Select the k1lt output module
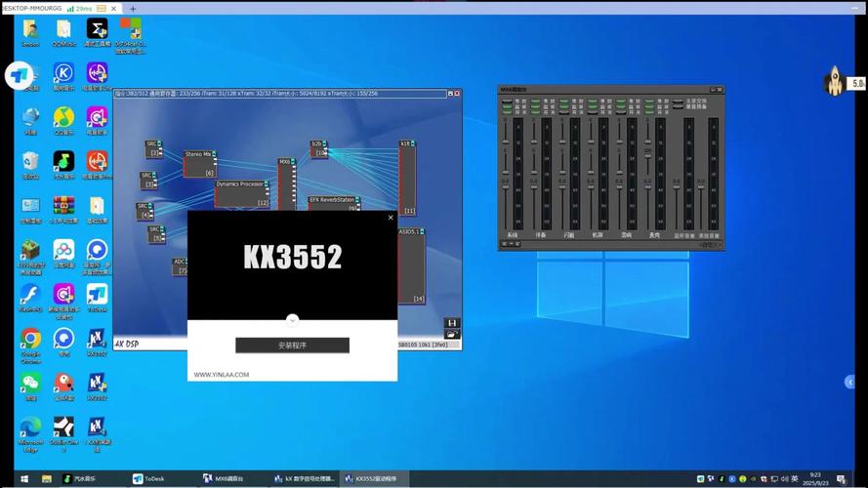868x488 pixels. pos(409,176)
